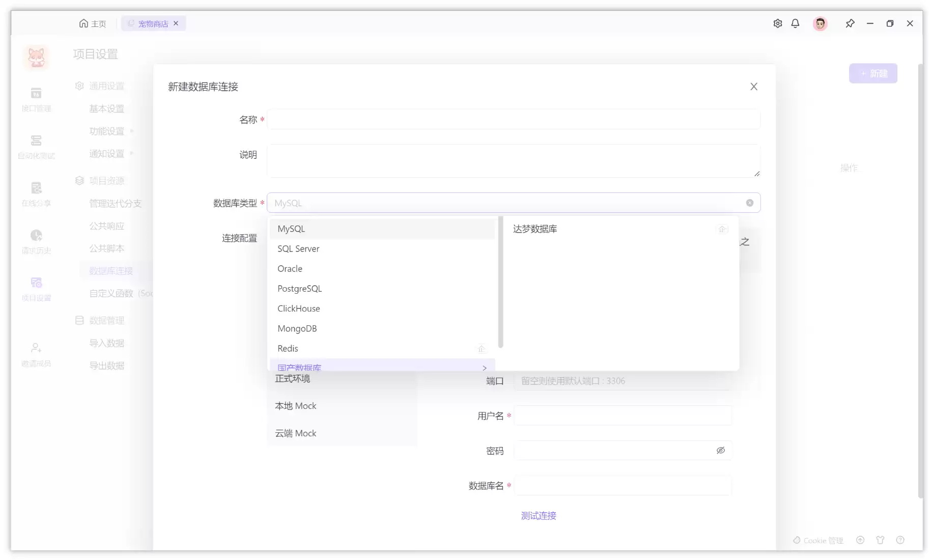This screenshot has height=560, width=932.
Task: Click the 数据库类型 combo box
Action: click(x=513, y=203)
